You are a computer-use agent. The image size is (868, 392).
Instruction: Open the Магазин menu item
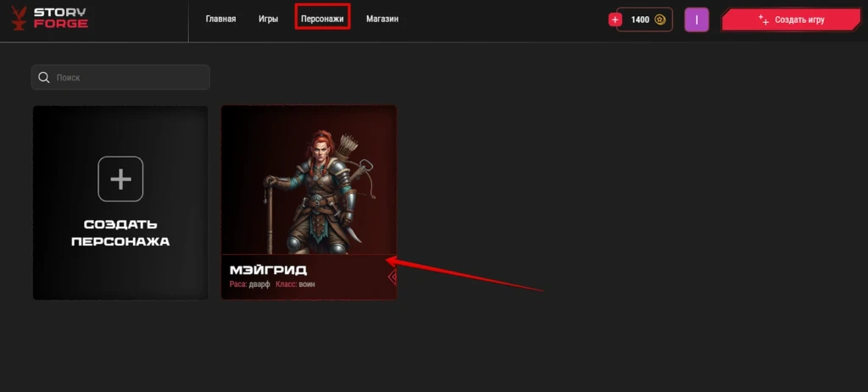point(382,19)
